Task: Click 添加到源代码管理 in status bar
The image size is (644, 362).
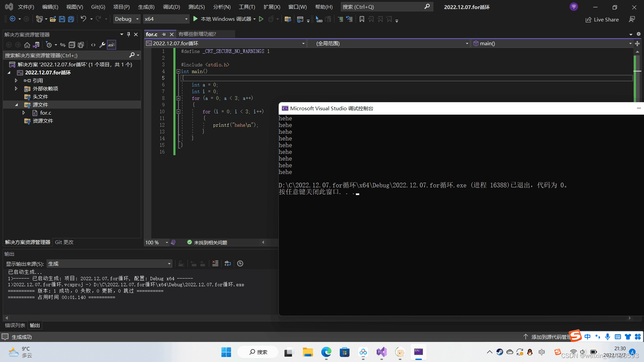Action: click(x=547, y=337)
